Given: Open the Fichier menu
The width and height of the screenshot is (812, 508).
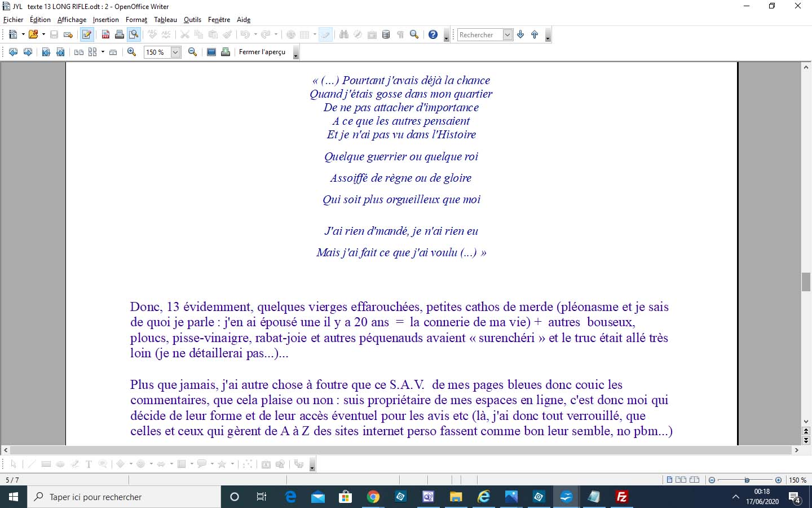Looking at the screenshot, I should [14, 19].
